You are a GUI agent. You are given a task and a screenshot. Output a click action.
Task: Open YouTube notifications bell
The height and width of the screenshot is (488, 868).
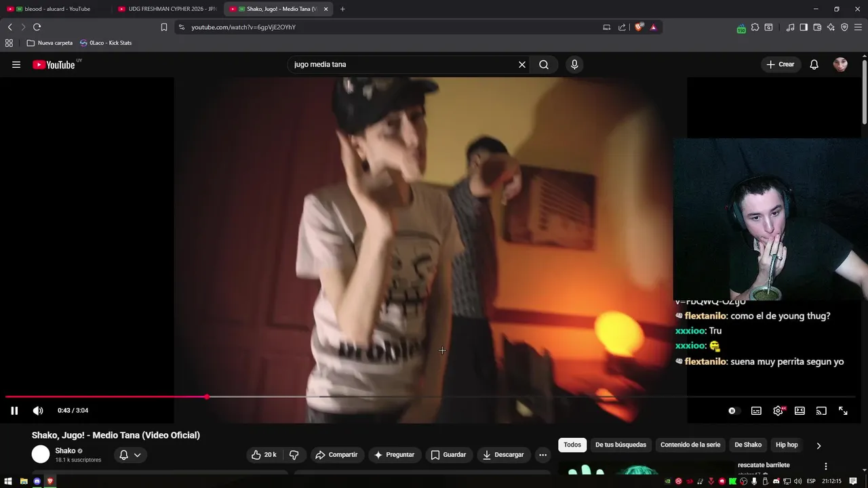(814, 64)
